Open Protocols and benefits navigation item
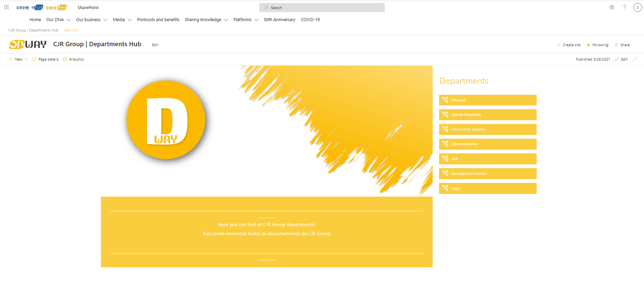Image resolution: width=644 pixels, height=283 pixels. [158, 20]
